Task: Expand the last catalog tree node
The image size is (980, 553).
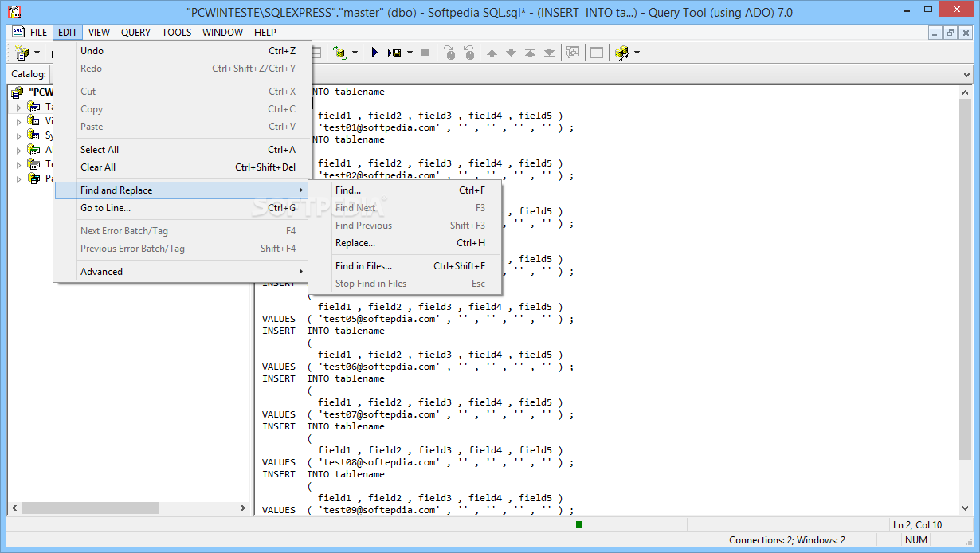Action: click(x=20, y=178)
